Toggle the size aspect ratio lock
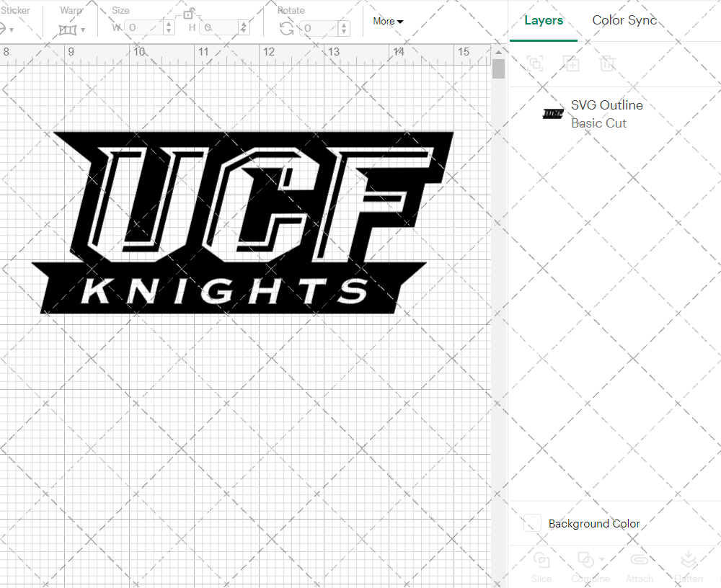The width and height of the screenshot is (721, 588). click(x=188, y=14)
